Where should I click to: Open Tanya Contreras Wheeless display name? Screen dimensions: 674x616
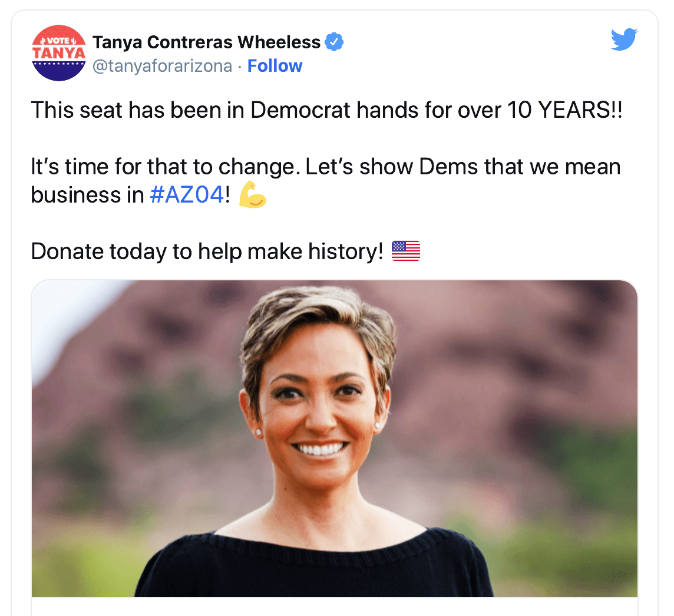tap(206, 42)
